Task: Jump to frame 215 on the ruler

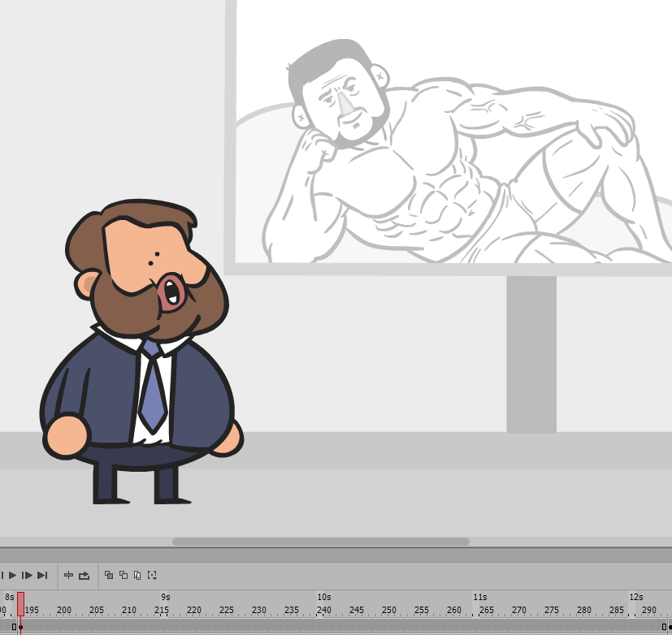Action: coord(162,610)
